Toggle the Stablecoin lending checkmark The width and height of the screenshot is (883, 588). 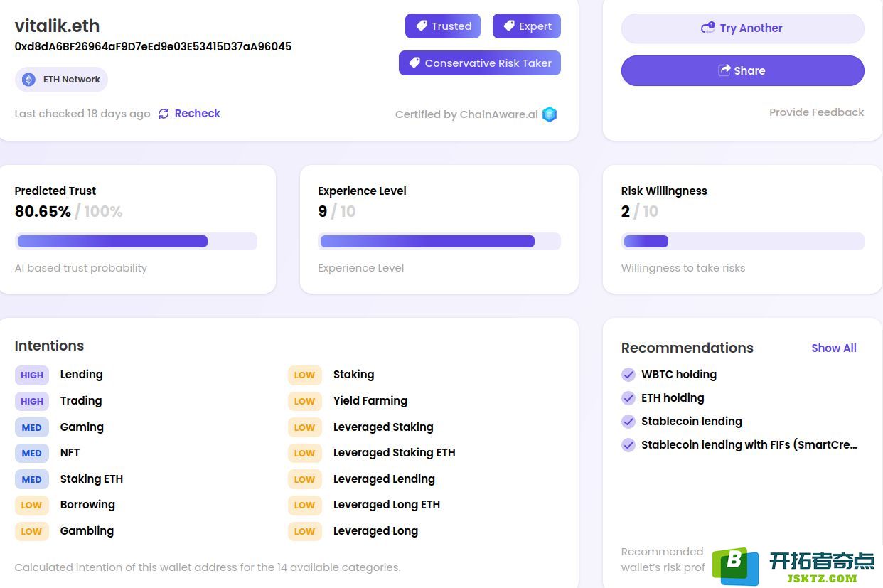(628, 422)
